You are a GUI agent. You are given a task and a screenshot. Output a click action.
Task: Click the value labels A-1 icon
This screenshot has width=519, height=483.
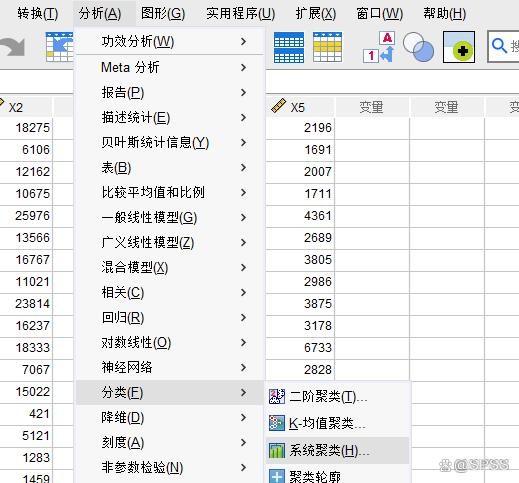tap(379, 47)
